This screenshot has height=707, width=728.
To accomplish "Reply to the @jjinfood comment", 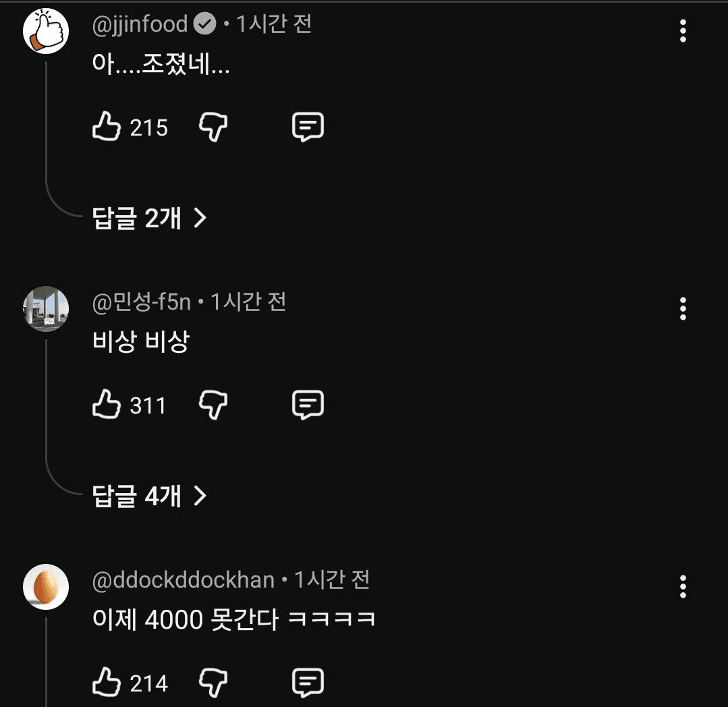I will point(308,127).
